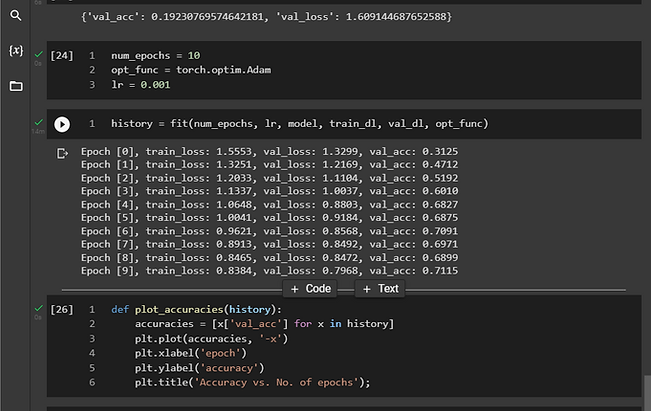Click the green checkmark beside cell 26
The width and height of the screenshot is (651, 411).
click(39, 308)
